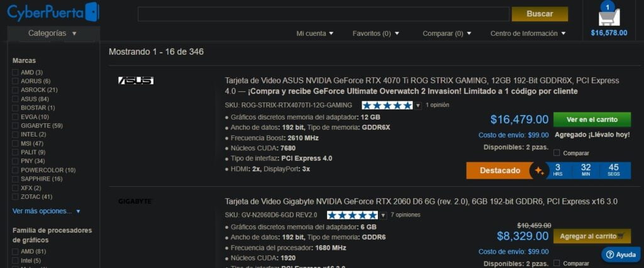Click the $8,329.00 price
Viewport: 644px width, 268px height.
coord(523,237)
